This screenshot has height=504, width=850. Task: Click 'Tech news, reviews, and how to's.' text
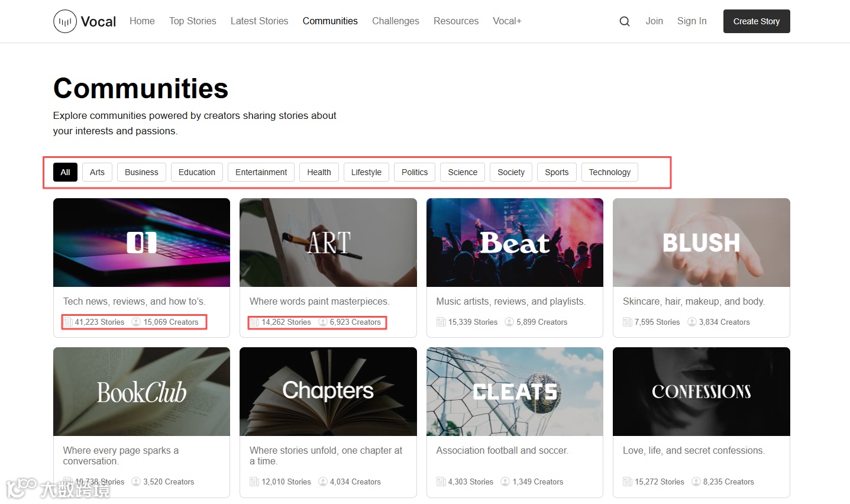[134, 301]
